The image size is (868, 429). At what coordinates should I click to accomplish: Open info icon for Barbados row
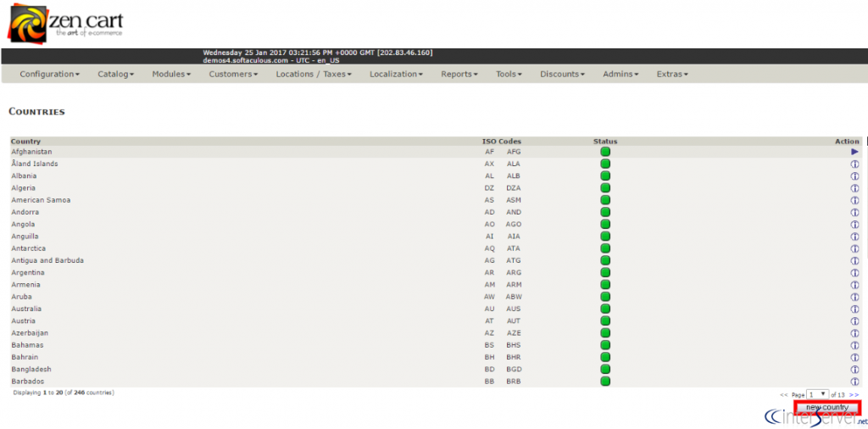click(x=854, y=382)
